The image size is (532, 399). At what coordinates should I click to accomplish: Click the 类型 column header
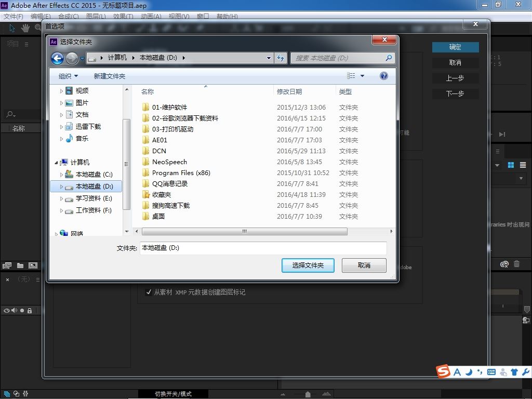pyautogui.click(x=345, y=91)
